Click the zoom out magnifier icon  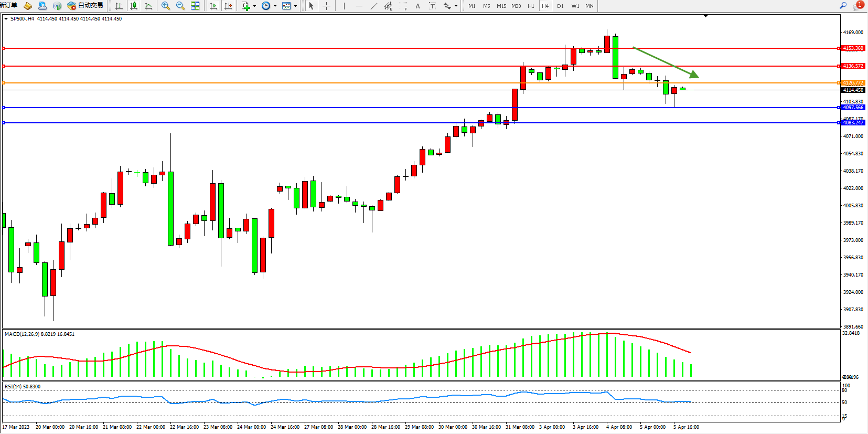pyautogui.click(x=180, y=6)
